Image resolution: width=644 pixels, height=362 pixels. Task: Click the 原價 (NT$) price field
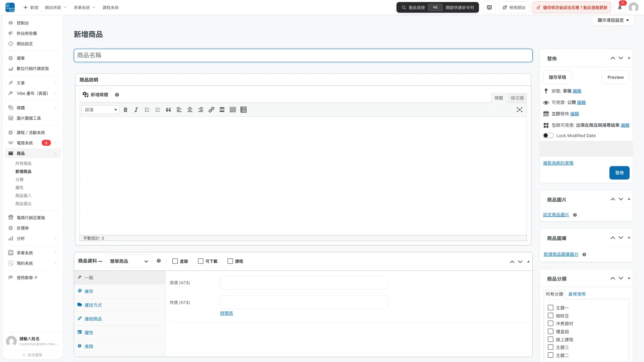[304, 283]
